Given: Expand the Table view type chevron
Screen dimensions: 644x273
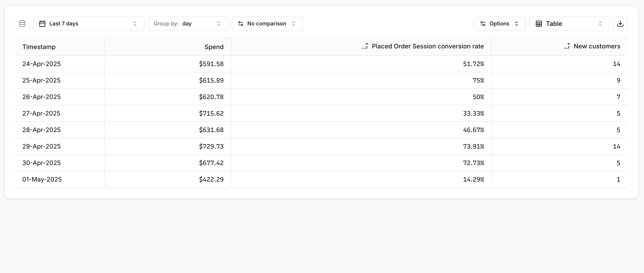Looking at the screenshot, I should (600, 24).
